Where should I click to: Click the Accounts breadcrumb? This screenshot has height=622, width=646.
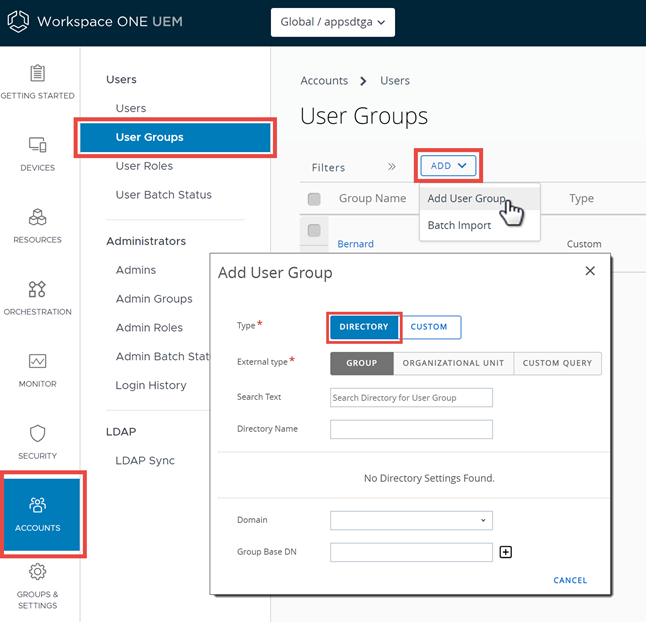(324, 81)
